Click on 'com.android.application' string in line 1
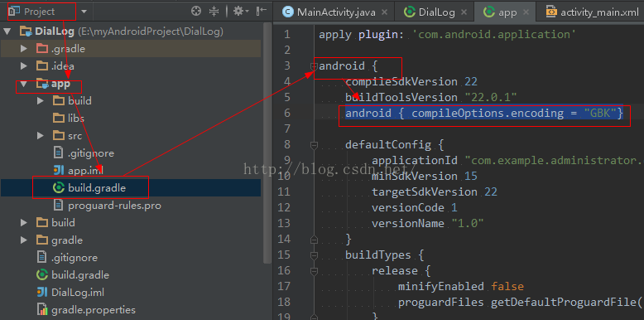 coord(494,35)
